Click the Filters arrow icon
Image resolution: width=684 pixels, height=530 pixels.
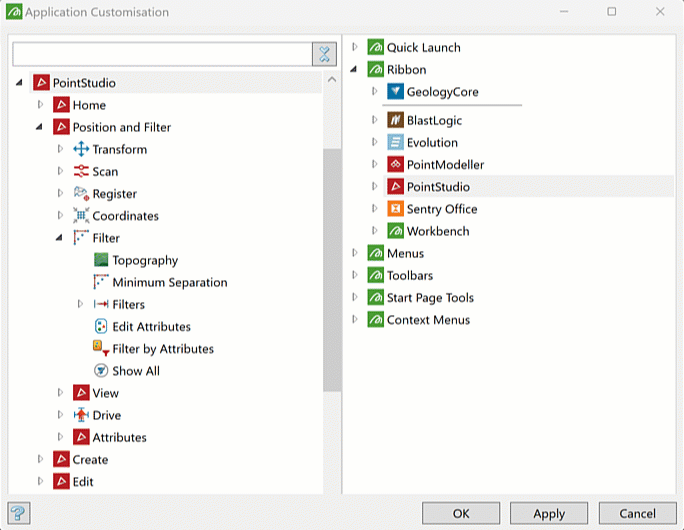101,304
